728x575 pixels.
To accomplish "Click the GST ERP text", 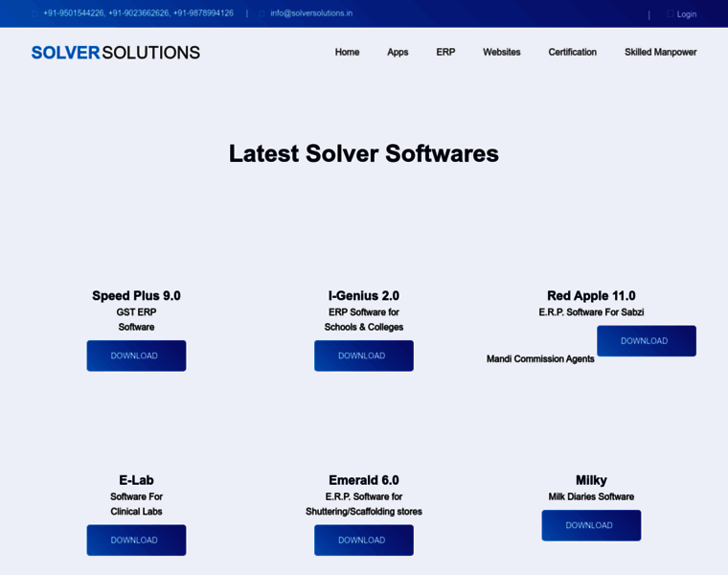I will click(136, 312).
